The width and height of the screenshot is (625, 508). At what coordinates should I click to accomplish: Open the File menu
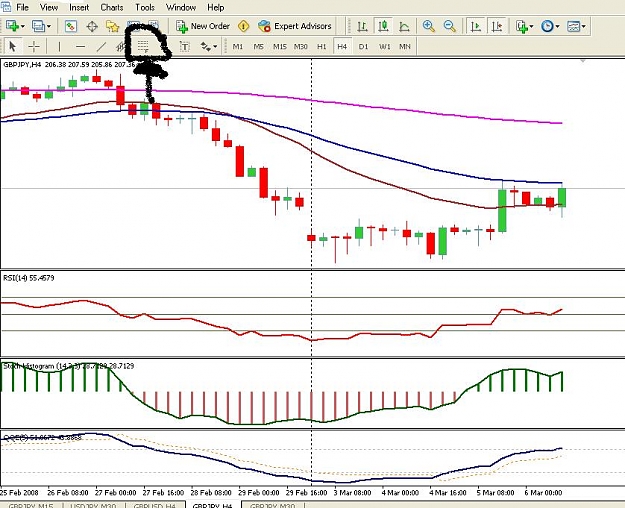coord(23,7)
